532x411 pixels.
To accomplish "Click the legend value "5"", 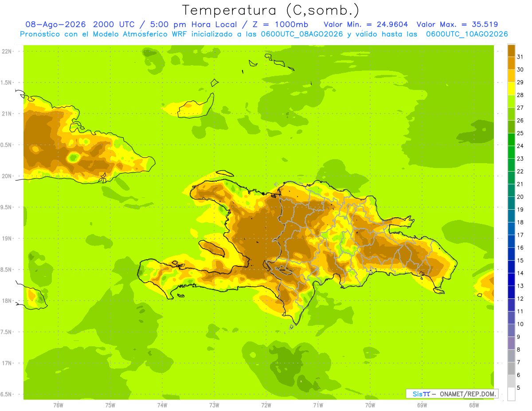I will [519, 388].
